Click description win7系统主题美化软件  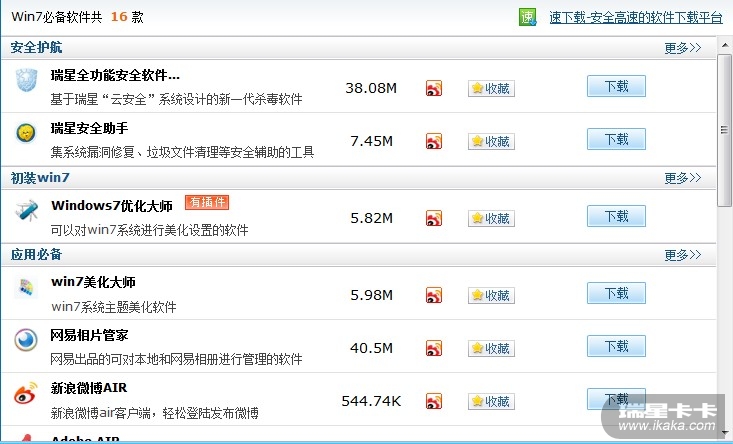pyautogui.click(x=114, y=307)
